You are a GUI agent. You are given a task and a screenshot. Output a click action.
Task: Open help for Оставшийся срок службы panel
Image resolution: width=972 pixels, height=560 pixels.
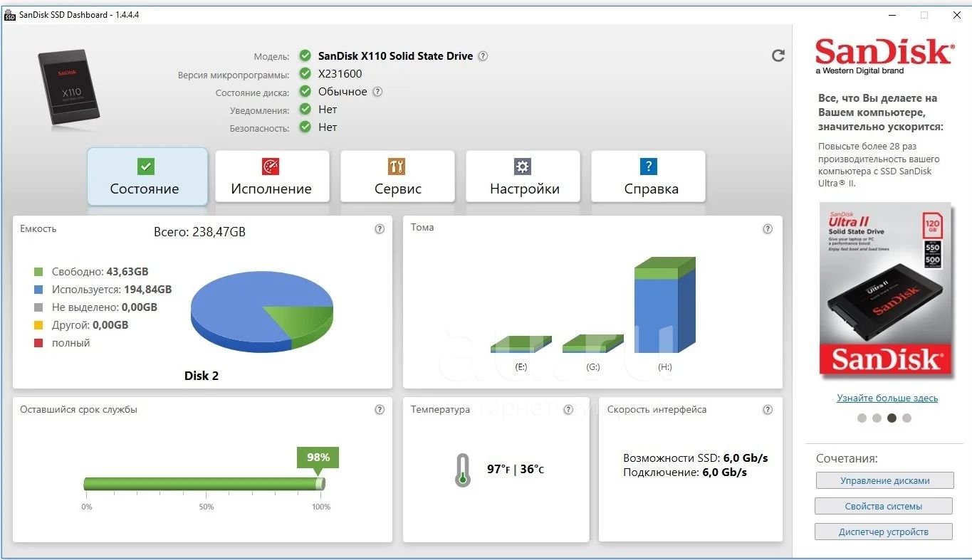(380, 410)
